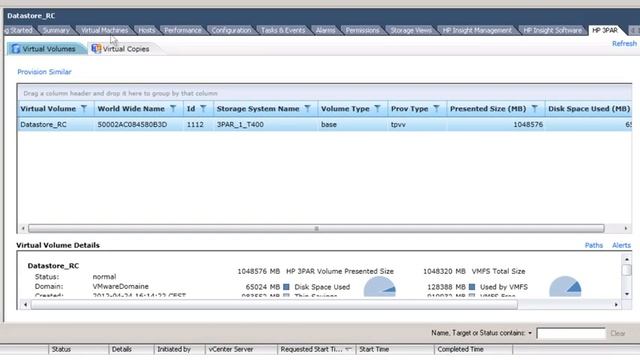Filter the World Wide Name column
This screenshot has width=640, height=360.
tap(173, 109)
